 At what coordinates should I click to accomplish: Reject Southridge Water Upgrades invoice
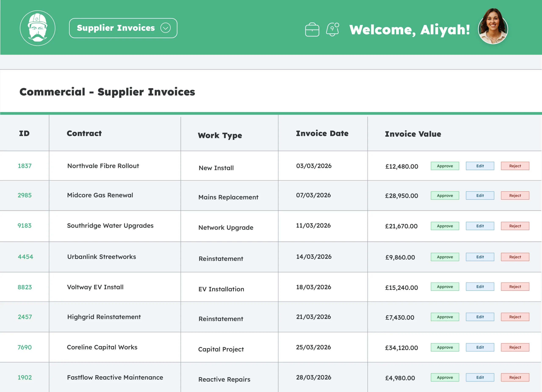click(515, 226)
